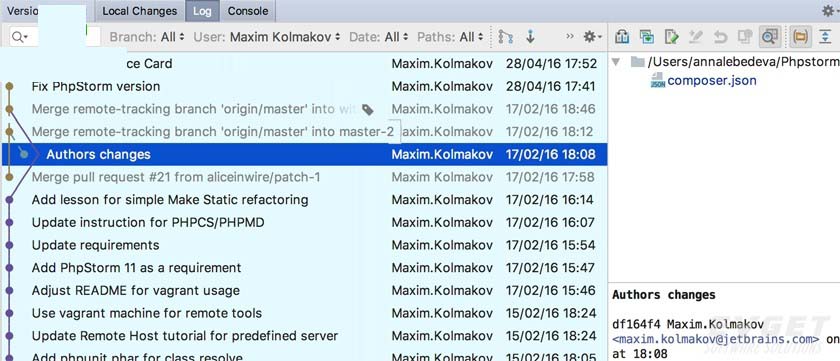840x361 pixels.
Task: Switch to the Local Changes tab
Action: point(140,11)
